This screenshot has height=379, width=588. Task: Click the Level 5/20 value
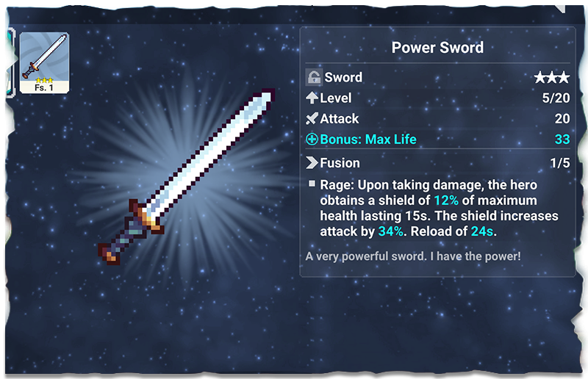click(556, 98)
